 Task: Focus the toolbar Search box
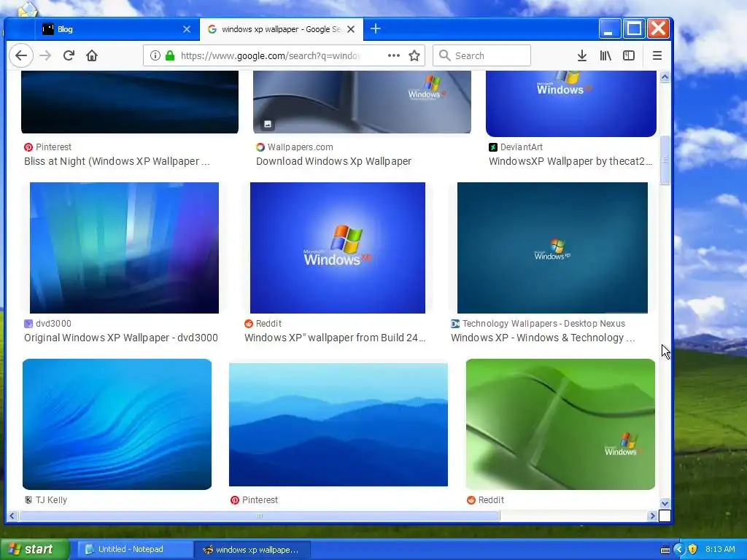point(481,55)
